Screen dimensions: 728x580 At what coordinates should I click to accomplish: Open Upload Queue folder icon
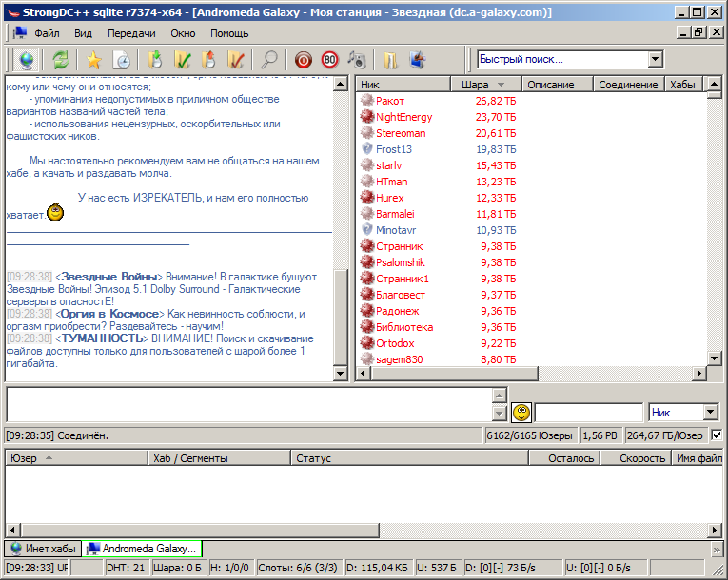click(x=209, y=60)
